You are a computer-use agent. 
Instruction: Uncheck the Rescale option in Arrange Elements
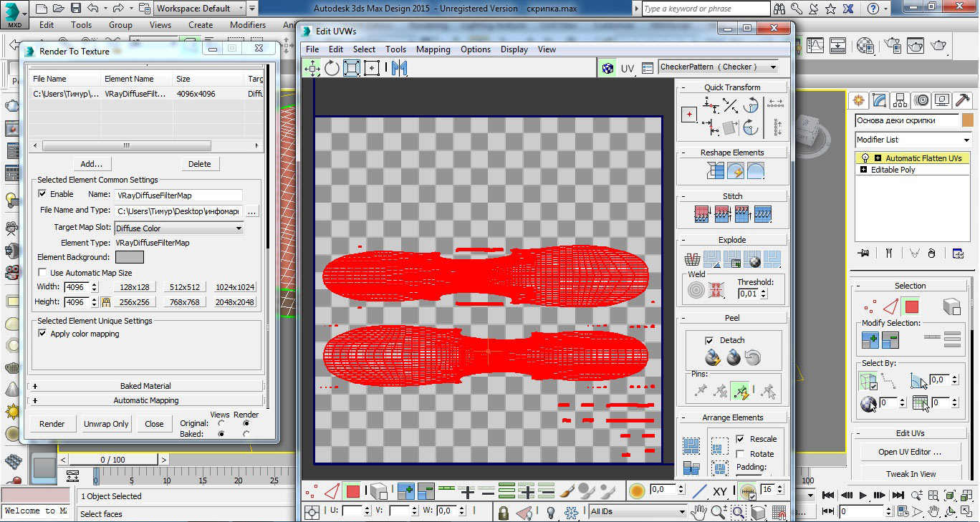(x=740, y=439)
